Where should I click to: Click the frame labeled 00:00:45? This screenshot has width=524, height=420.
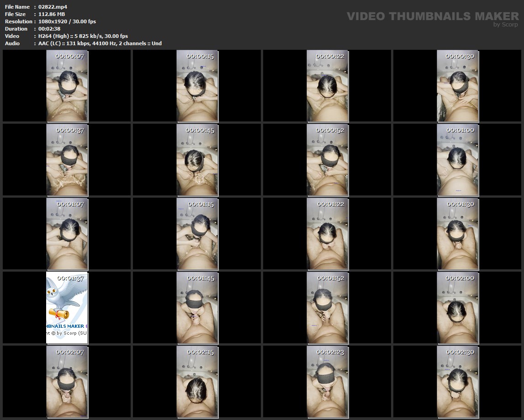(197, 160)
